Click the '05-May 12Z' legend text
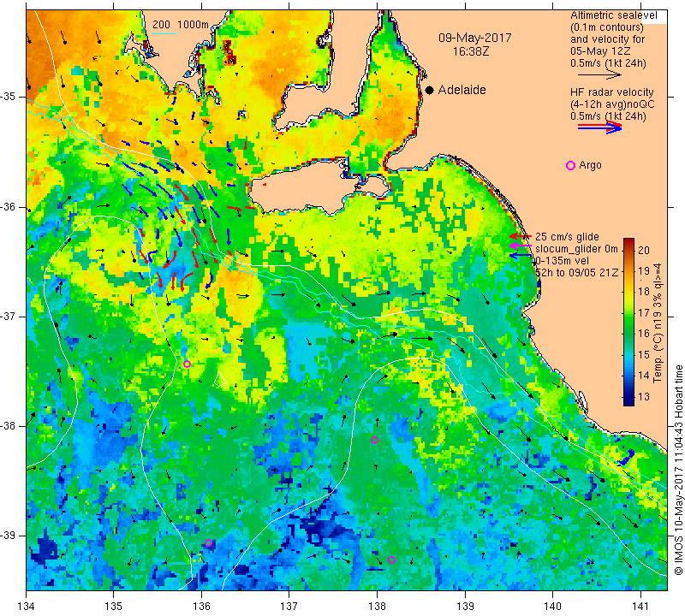The image size is (685, 616). click(x=600, y=51)
